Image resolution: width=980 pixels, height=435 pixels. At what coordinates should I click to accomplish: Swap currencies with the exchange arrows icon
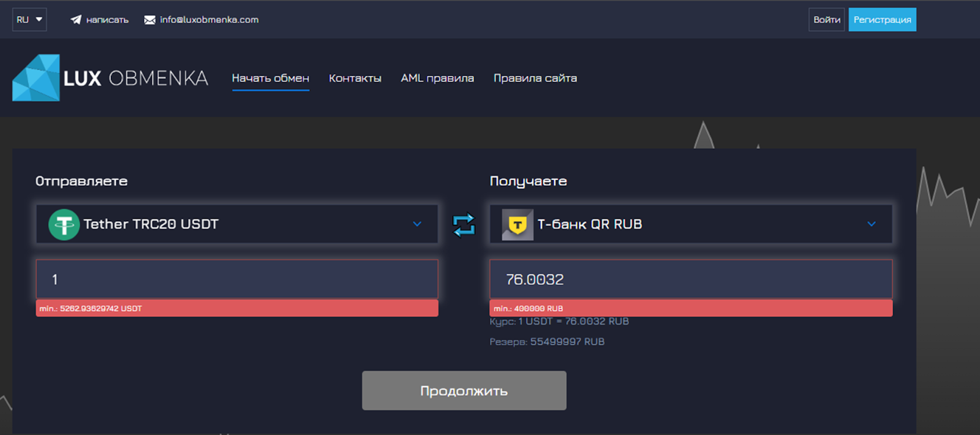(464, 224)
